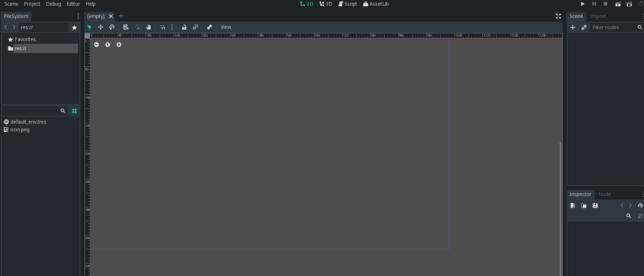Select the FileSystem dock tab
Screen dimensions: 644x276
[x=16, y=16]
